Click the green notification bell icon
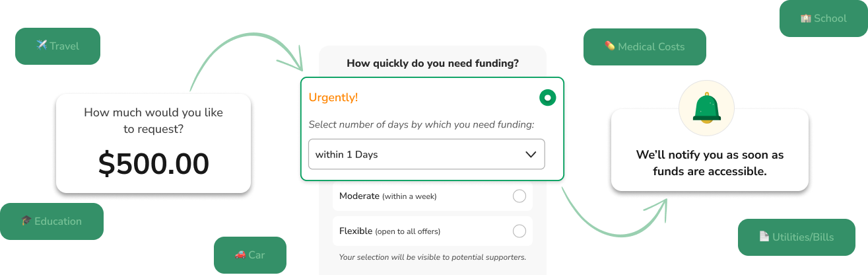Screen dimensions: 868x275 (x=706, y=108)
